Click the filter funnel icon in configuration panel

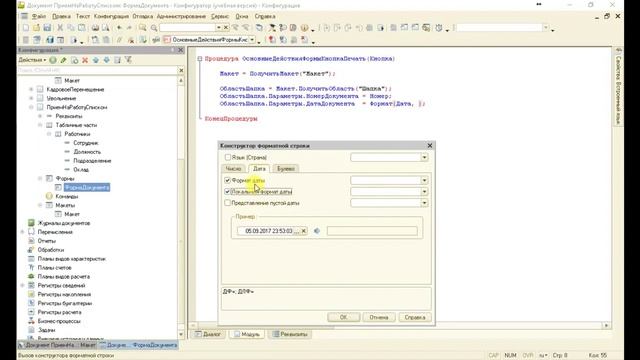pyautogui.click(x=128, y=60)
